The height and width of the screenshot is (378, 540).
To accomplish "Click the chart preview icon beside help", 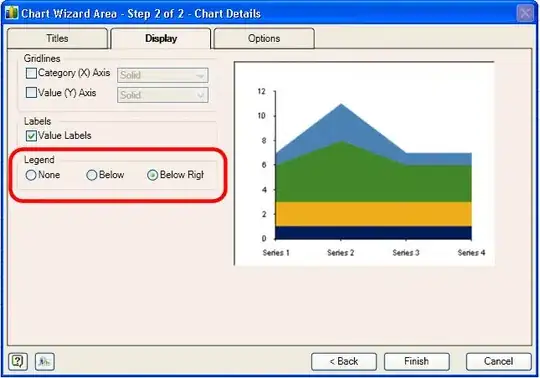I will click(x=45, y=361).
